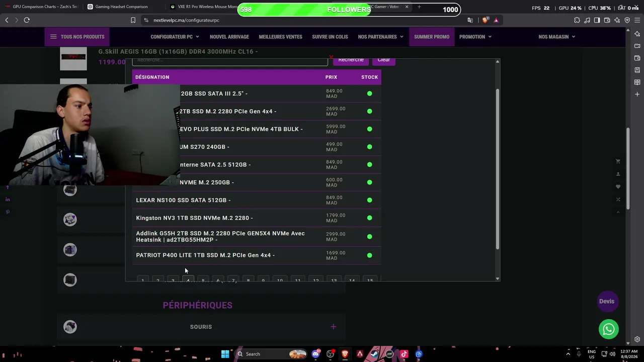This screenshot has width=644, height=362.
Task: Bookmark this page using the bookmark icon
Action: coord(133,20)
